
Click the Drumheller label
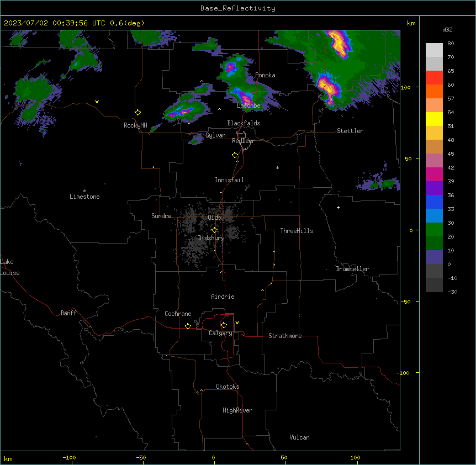tap(352, 269)
